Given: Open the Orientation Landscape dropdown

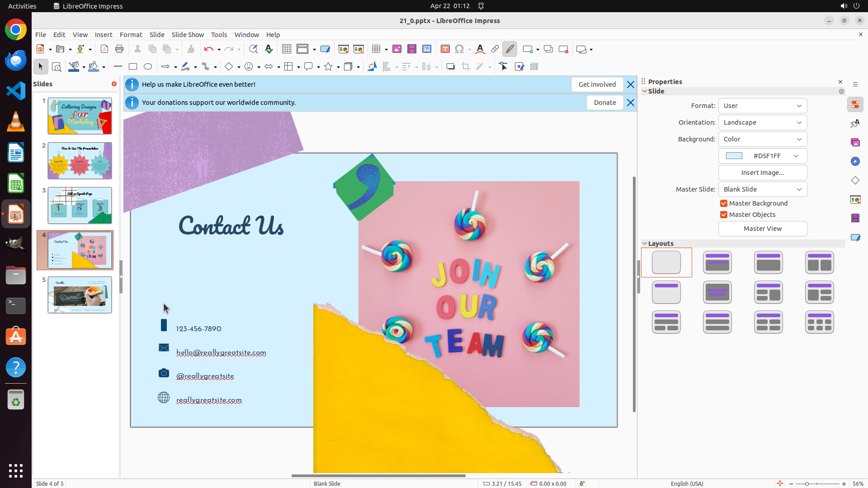Looking at the screenshot, I should tap(762, 122).
